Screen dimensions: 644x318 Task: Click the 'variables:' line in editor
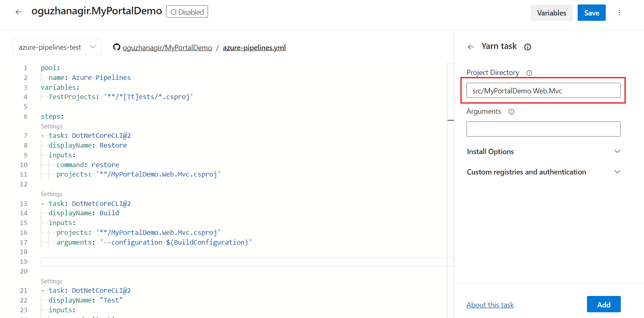(60, 87)
